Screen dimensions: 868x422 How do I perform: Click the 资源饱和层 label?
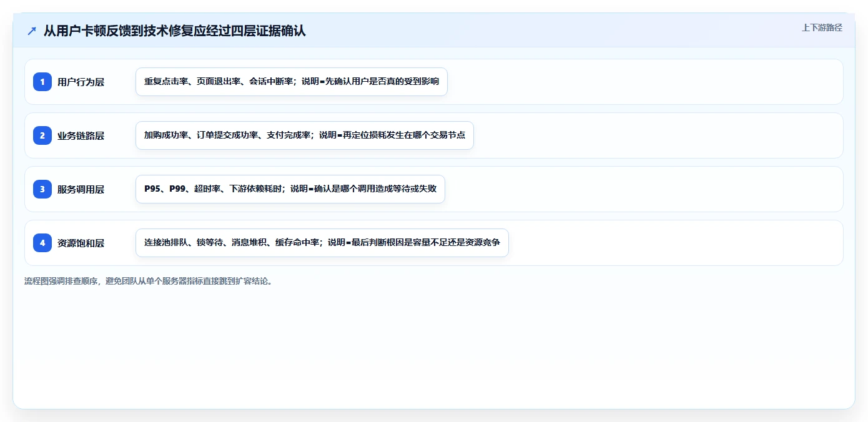pos(81,243)
